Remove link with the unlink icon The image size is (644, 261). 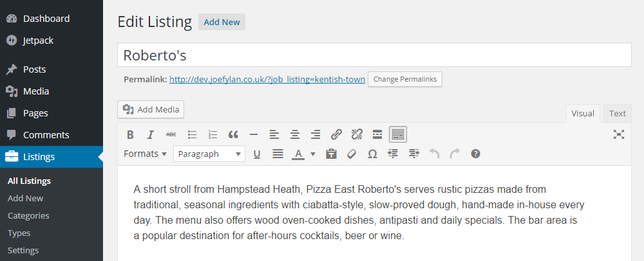click(357, 134)
